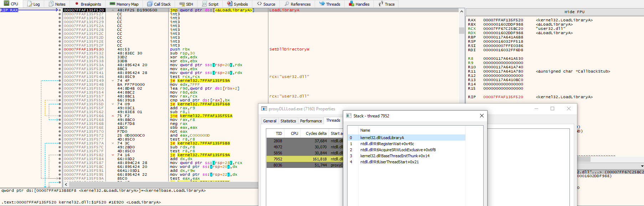Image resolution: width=644 pixels, height=206 pixels.
Task: Toggle breakpoint dot at 00007FFAF135F568
Action: click(60, 120)
